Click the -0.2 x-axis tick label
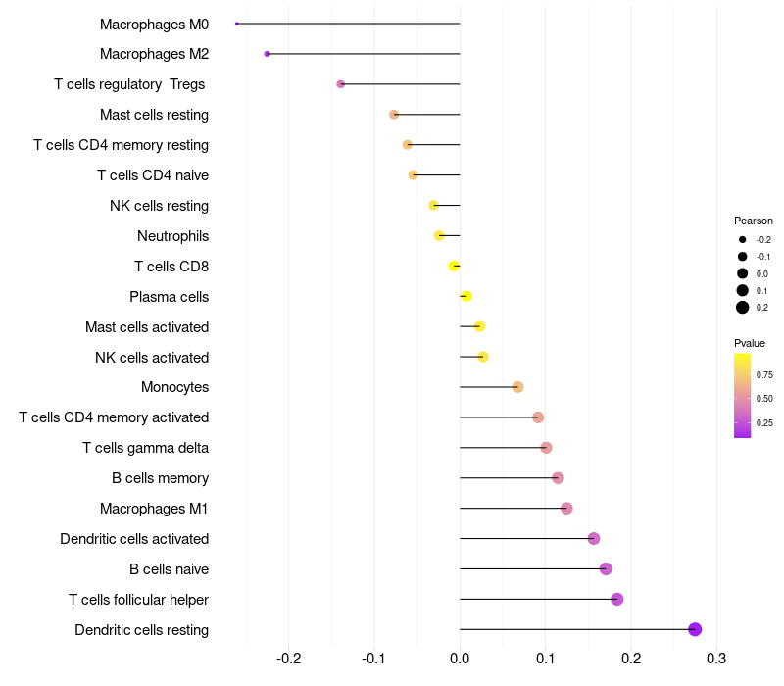The image size is (784, 686). coord(288,658)
